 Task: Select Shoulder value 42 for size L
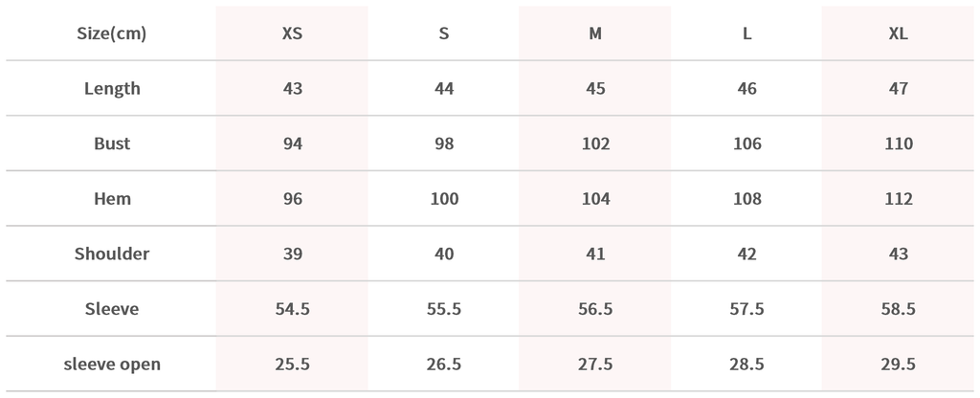tap(747, 254)
